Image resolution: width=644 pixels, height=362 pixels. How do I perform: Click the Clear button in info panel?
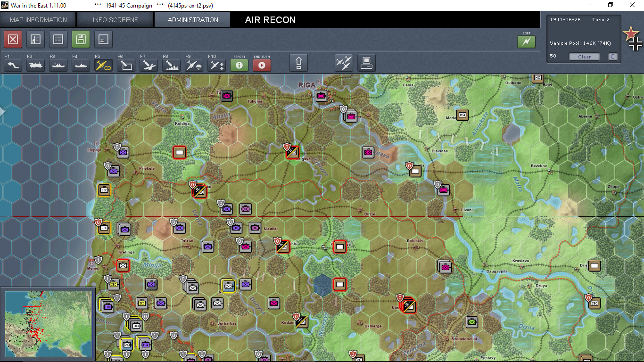pyautogui.click(x=584, y=57)
